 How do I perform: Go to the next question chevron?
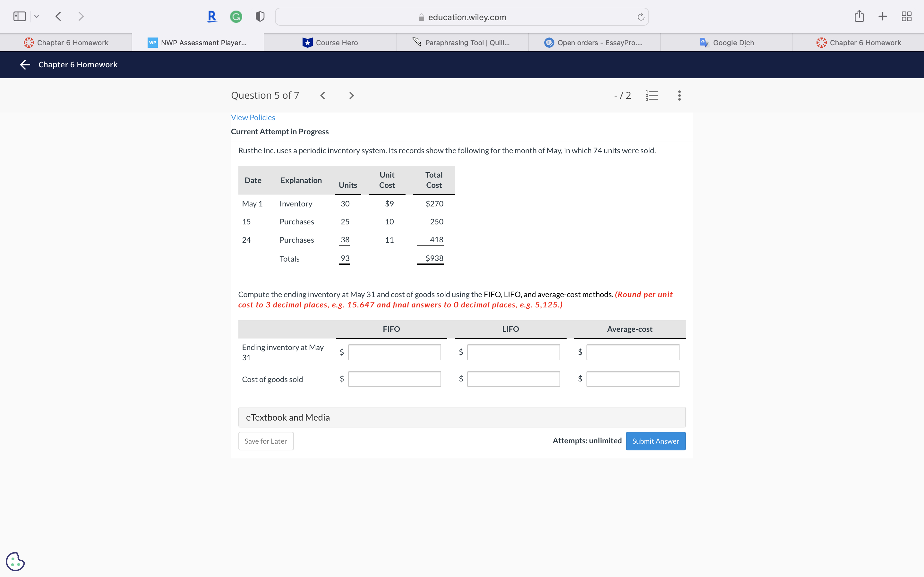(x=352, y=96)
